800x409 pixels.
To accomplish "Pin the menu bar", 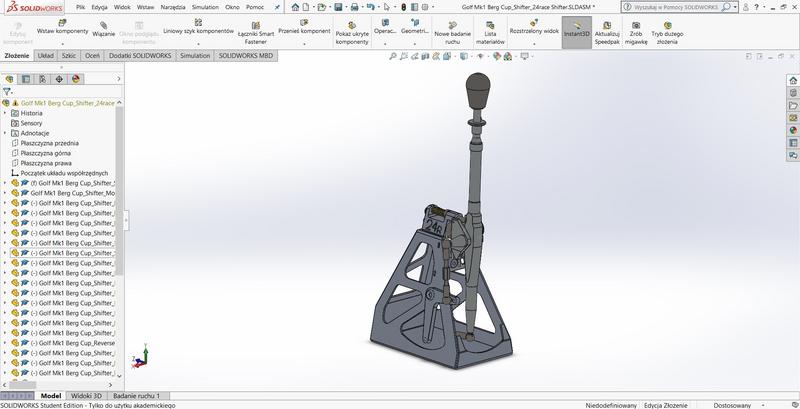I will 277,7.
